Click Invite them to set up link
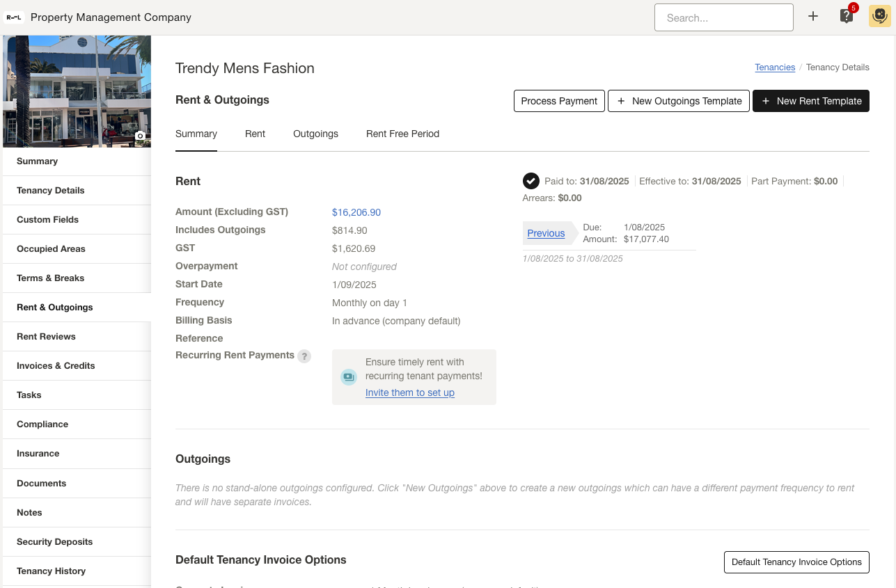The image size is (896, 588). [x=410, y=392]
